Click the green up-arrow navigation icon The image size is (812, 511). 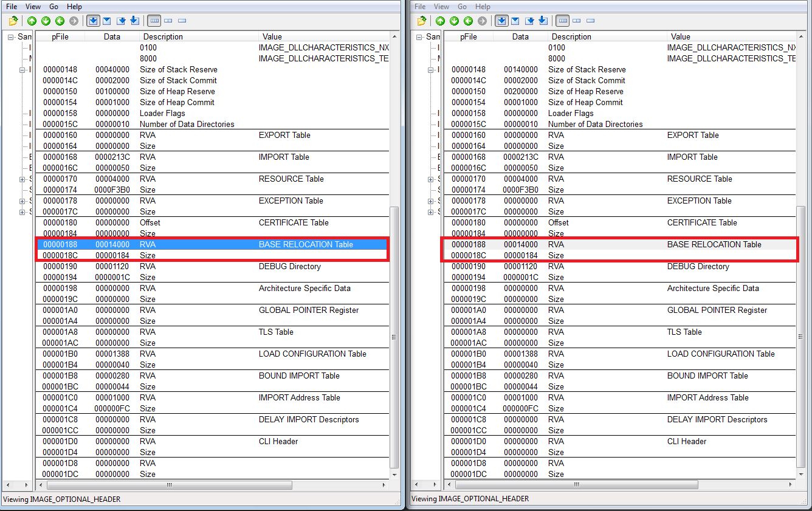(31, 20)
